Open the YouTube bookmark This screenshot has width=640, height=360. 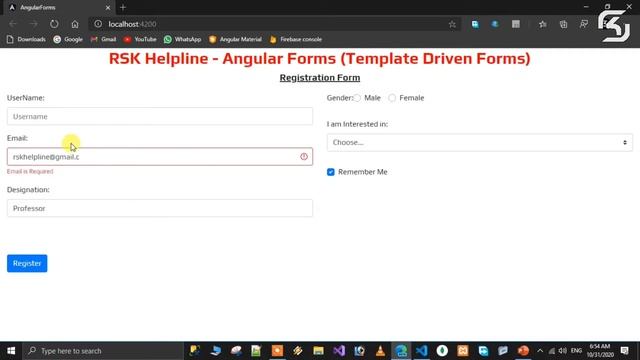tap(140, 39)
